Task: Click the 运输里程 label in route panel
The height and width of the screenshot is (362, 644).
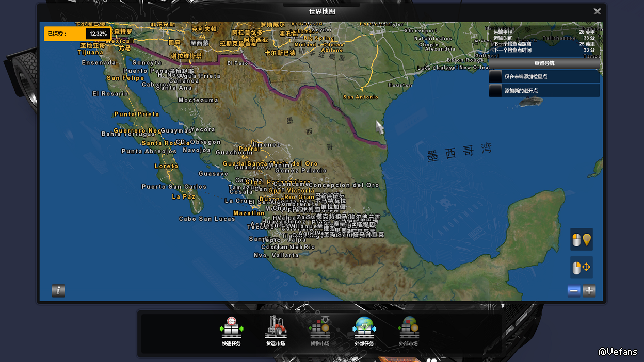Action: [503, 32]
